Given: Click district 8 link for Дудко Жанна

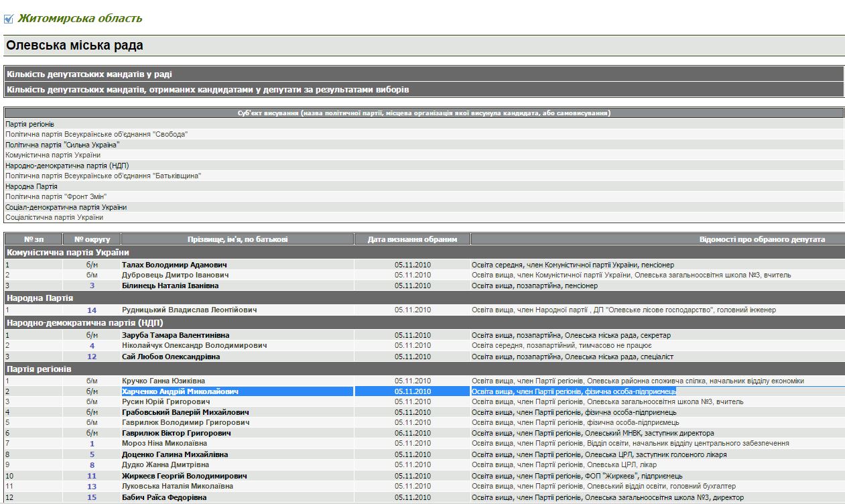Looking at the screenshot, I should [92, 464].
